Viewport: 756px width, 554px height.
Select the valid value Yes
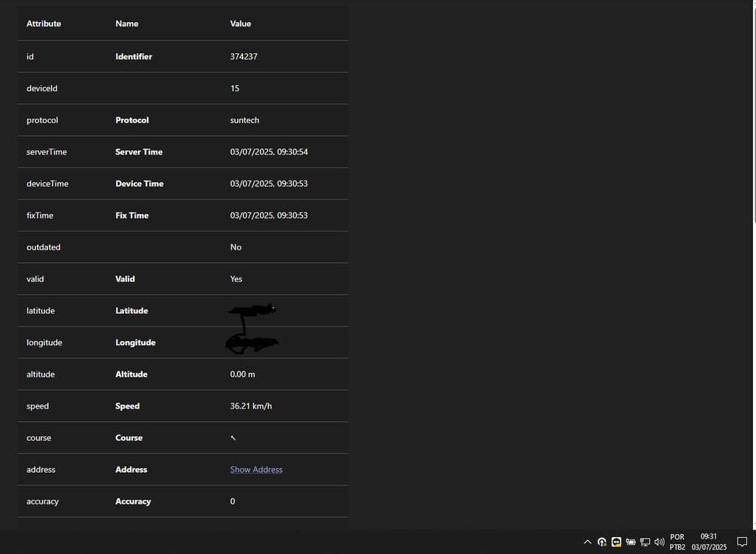point(236,279)
